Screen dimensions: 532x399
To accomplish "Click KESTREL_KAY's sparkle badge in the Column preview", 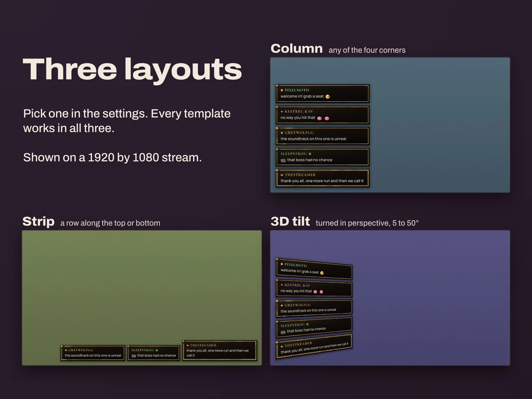I will (282, 111).
